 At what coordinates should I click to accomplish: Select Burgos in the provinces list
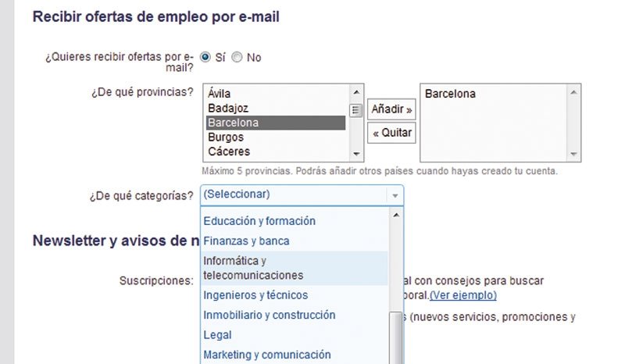point(276,137)
